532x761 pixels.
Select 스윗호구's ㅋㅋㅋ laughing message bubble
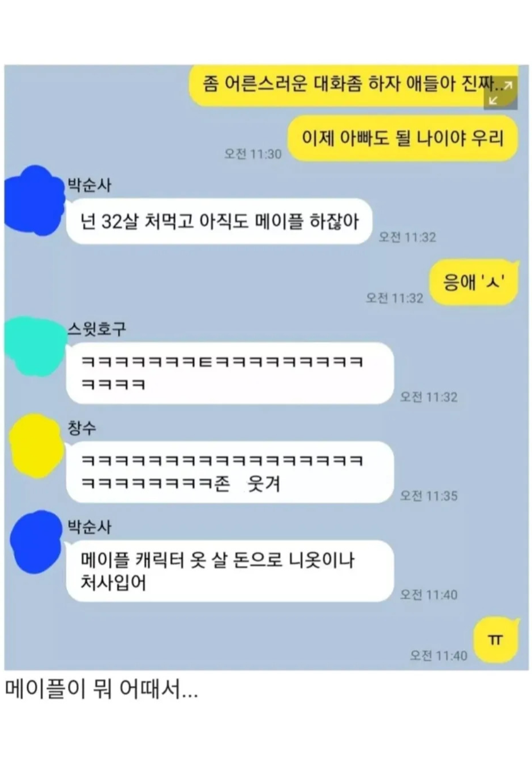[229, 373]
